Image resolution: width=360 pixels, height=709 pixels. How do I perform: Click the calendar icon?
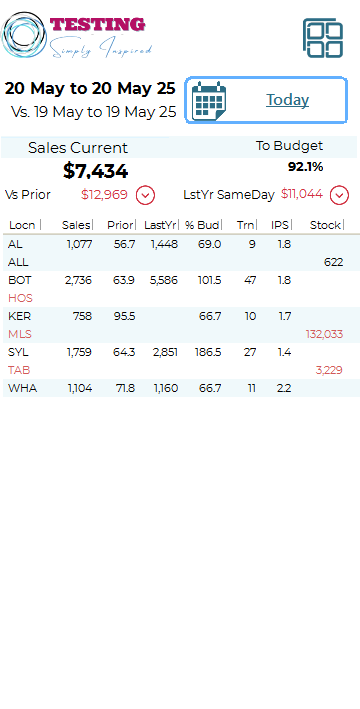click(209, 101)
